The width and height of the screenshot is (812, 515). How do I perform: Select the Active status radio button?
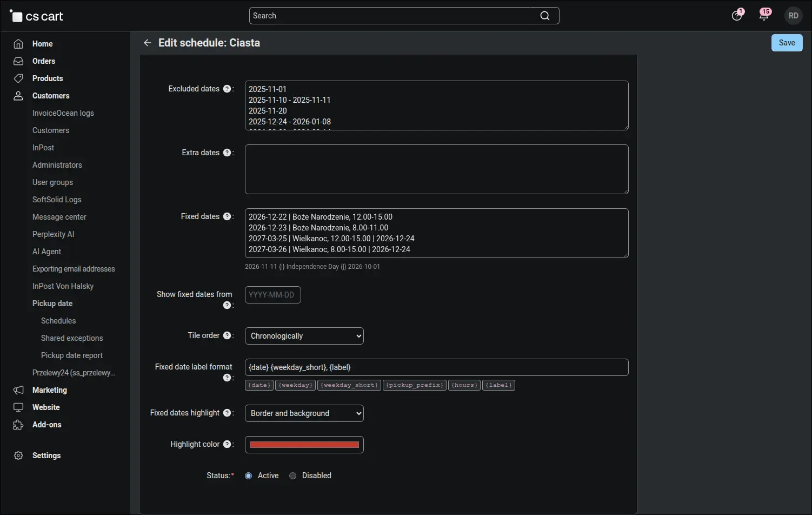(248, 476)
